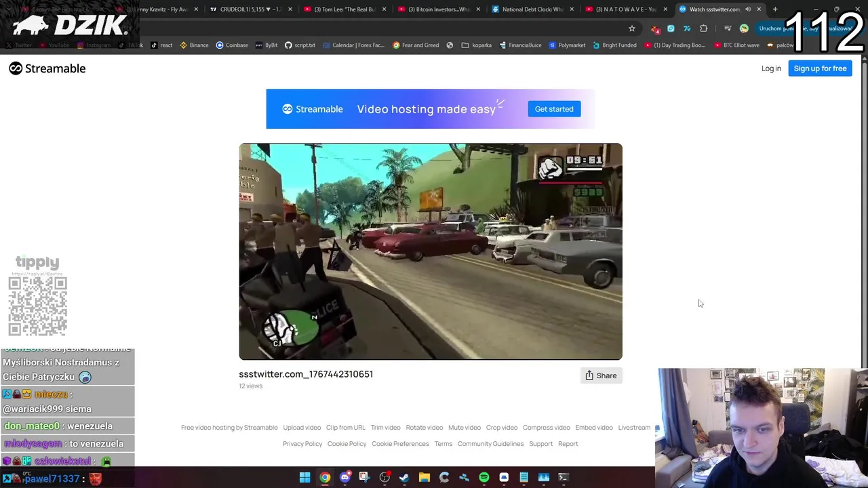Open Upload video link in footer

click(302, 428)
